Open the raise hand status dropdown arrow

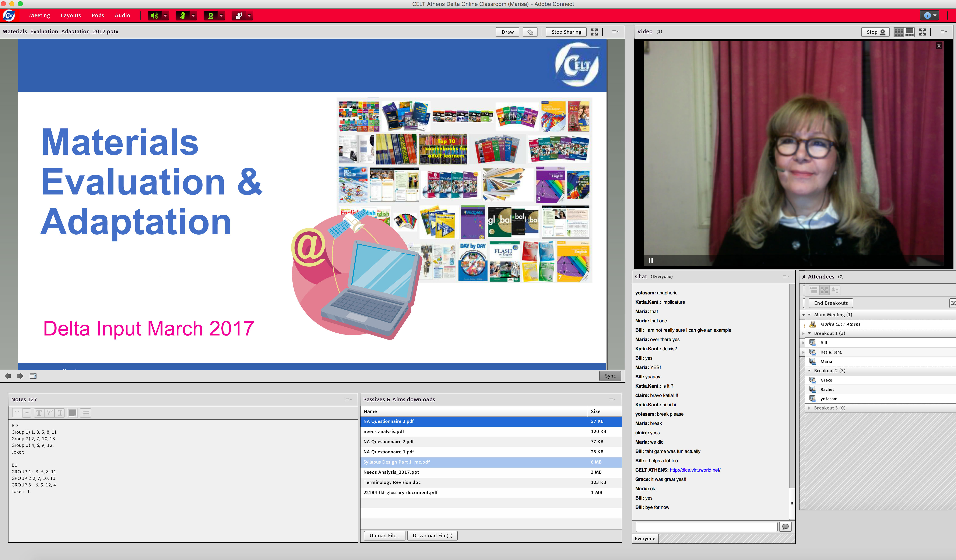click(x=249, y=15)
